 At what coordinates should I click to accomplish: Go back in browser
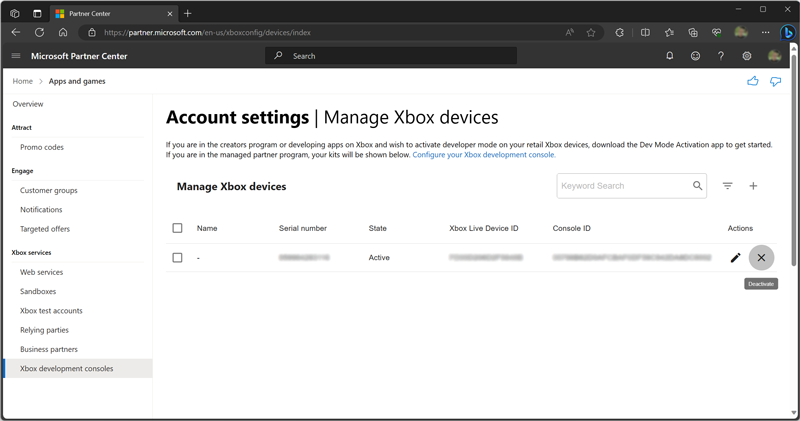(x=16, y=32)
